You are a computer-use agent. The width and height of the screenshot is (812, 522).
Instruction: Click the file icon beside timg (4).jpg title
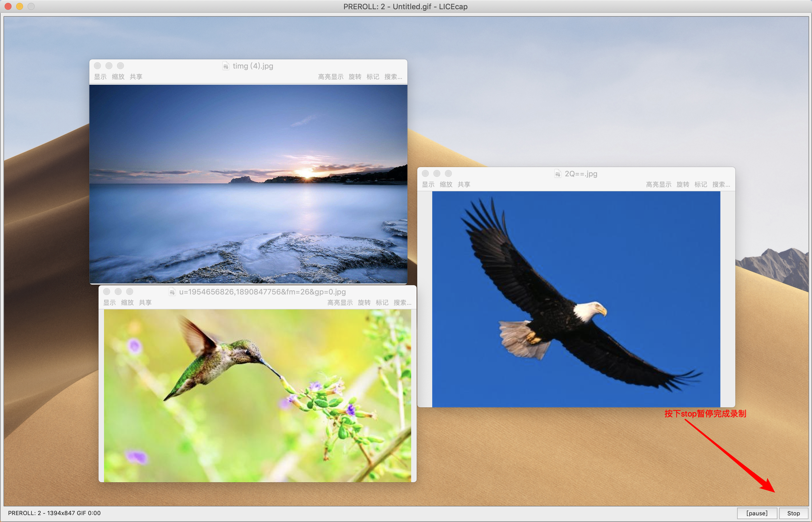point(226,66)
